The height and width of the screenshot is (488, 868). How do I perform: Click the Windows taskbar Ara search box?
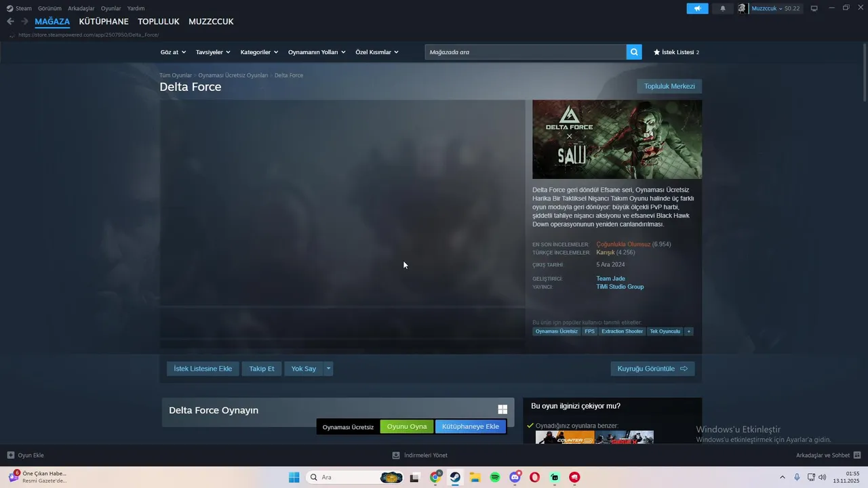tap(355, 477)
